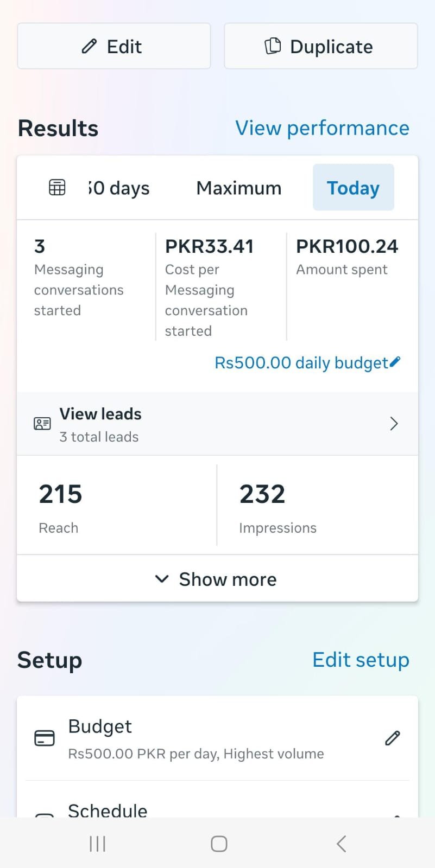
Task: Open the results calculator icon
Action: coord(56,187)
